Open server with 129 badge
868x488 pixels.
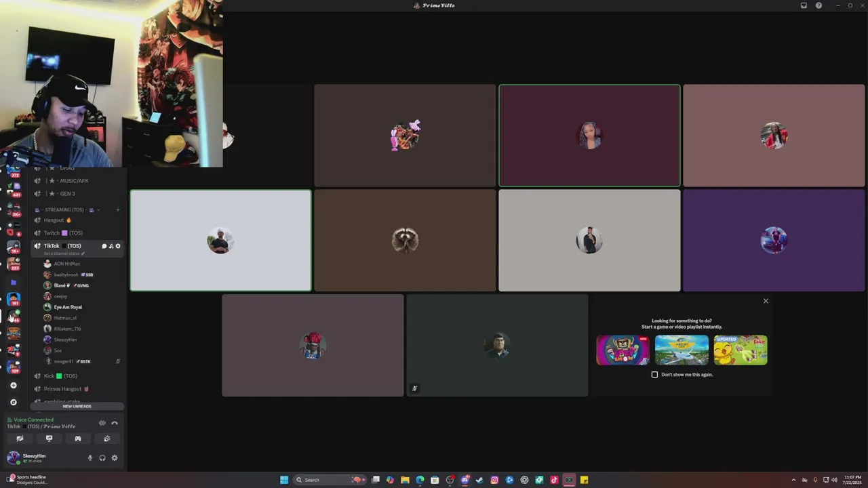point(13,367)
